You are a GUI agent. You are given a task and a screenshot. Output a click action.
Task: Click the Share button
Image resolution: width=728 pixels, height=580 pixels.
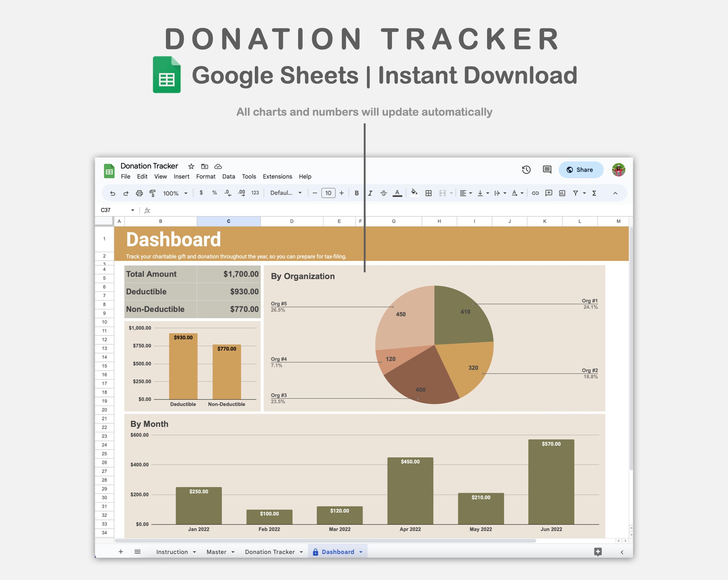[580, 170]
